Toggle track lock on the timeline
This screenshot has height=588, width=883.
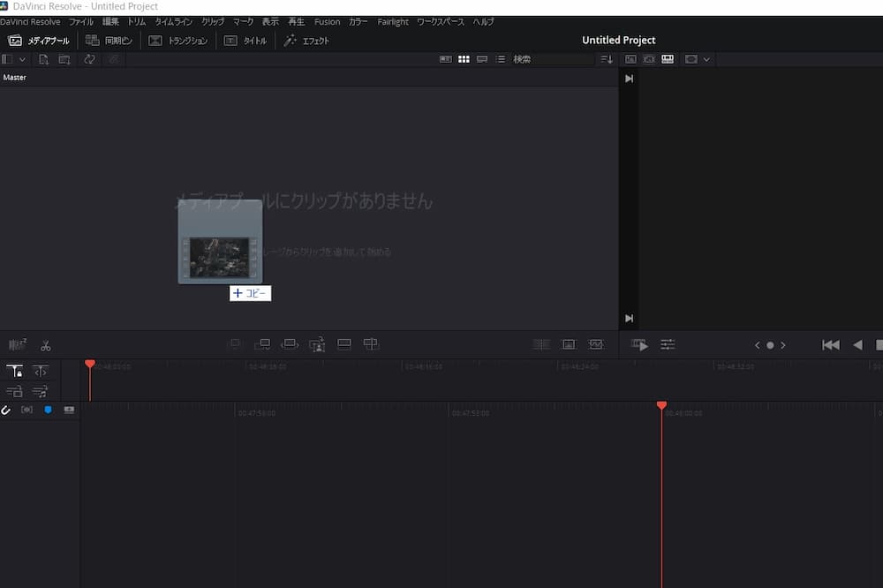tap(14, 371)
